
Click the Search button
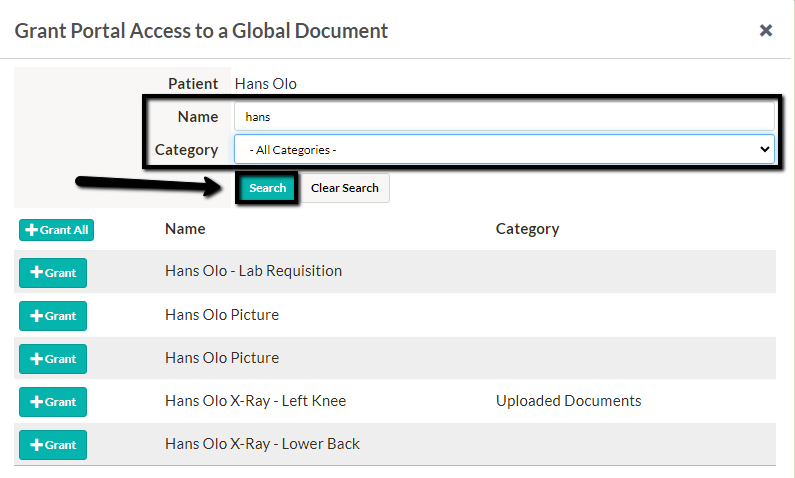click(x=267, y=188)
